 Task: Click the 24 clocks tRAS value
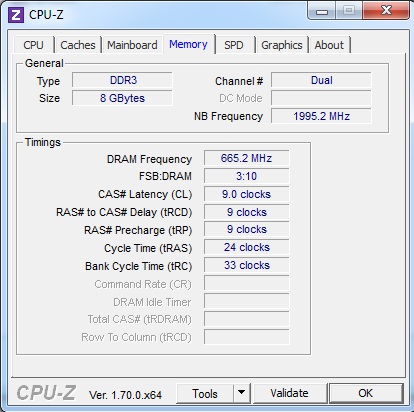pos(247,247)
